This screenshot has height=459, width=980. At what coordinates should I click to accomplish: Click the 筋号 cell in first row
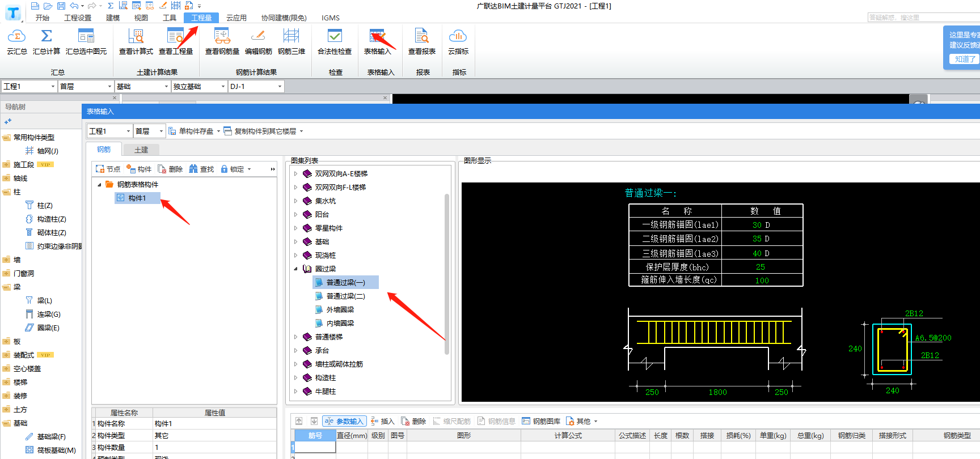(315, 447)
